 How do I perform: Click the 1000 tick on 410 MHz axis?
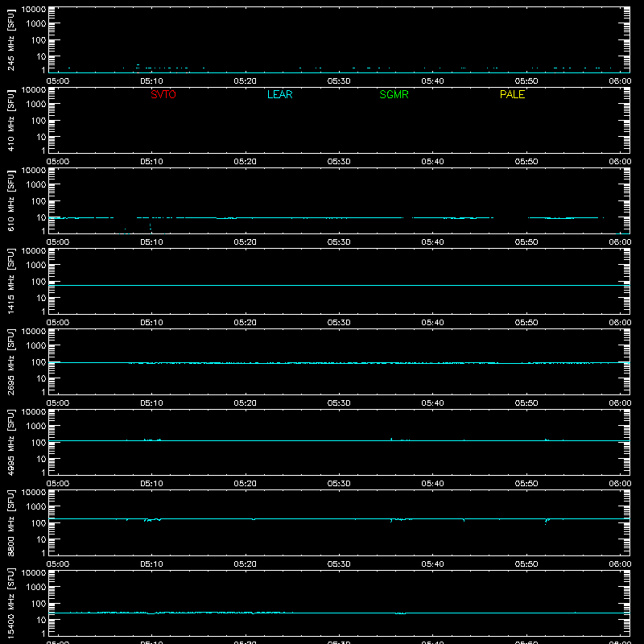coord(36,105)
